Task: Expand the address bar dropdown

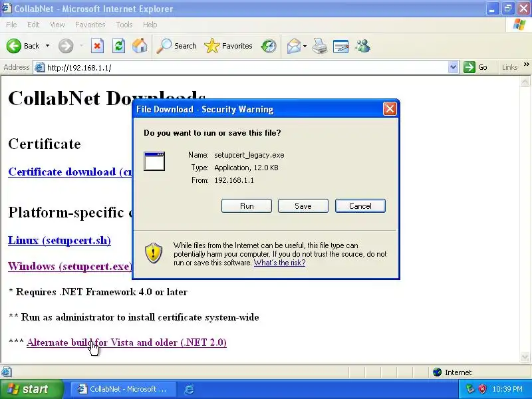Action: coord(453,67)
